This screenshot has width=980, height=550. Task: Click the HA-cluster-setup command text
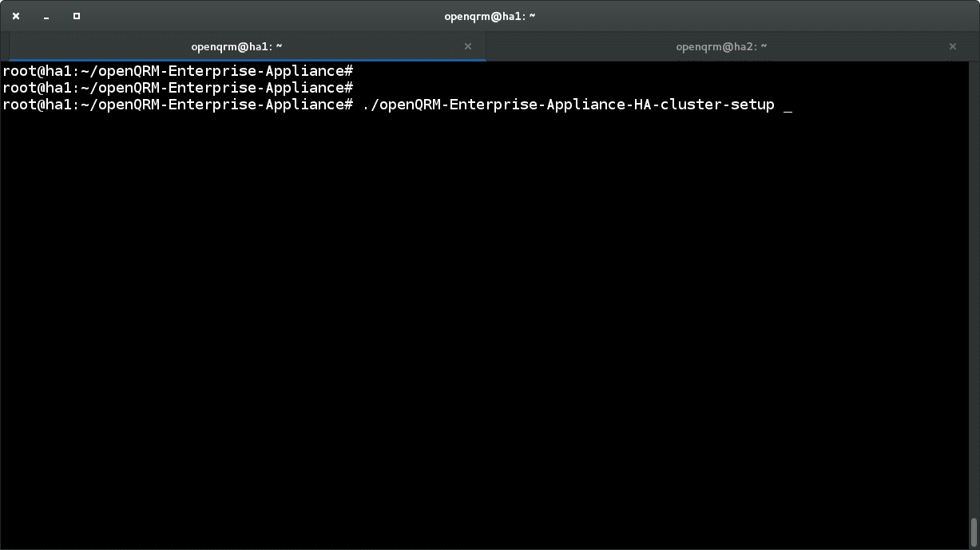[x=568, y=105]
